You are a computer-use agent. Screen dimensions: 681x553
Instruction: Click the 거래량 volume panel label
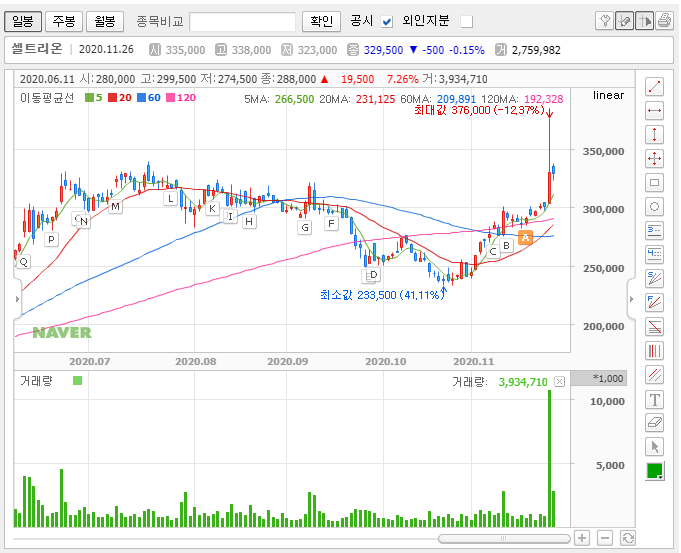coord(36,381)
